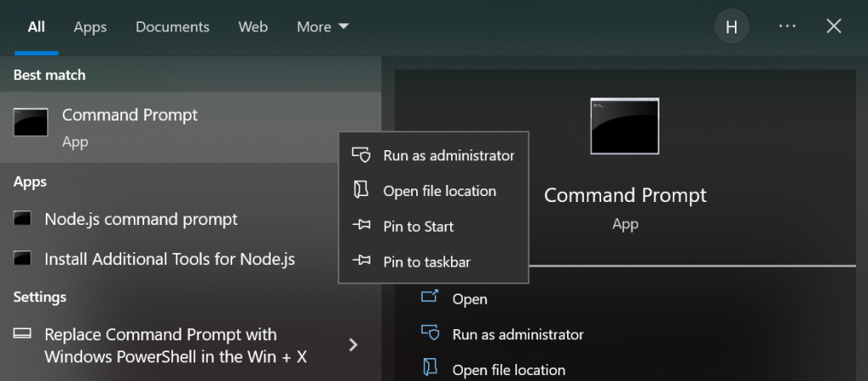This screenshot has height=381, width=868.
Task: Select the All search filter tab
Action: click(x=36, y=27)
